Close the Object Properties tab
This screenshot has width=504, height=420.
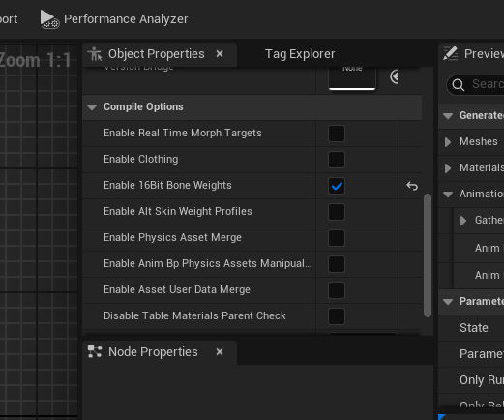(220, 54)
